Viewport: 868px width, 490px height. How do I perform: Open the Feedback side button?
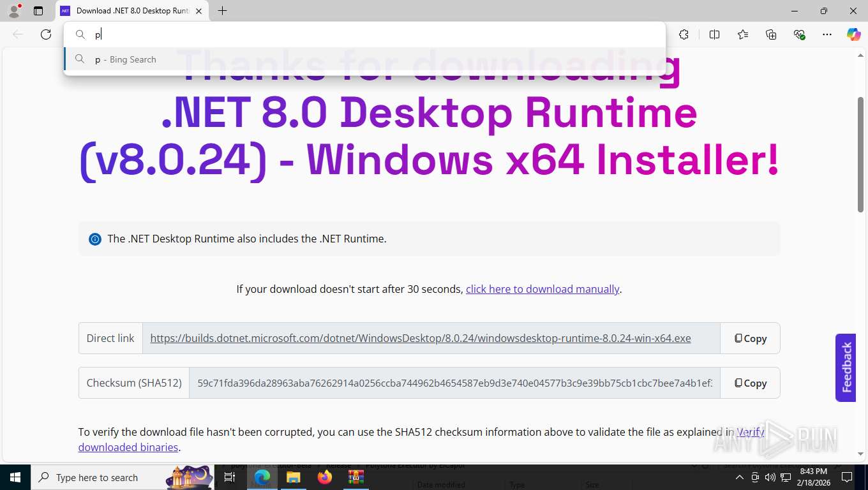846,367
